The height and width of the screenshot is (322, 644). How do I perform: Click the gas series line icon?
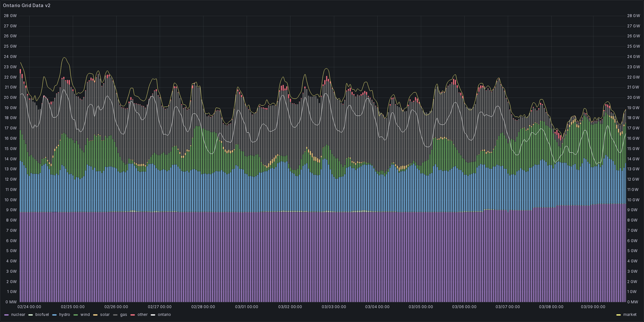114,315
